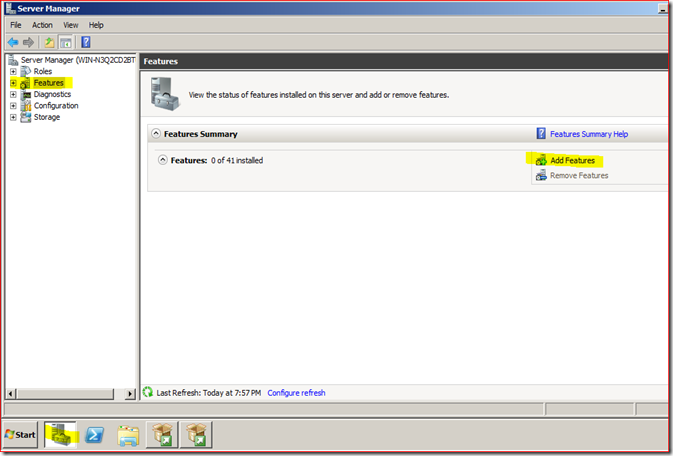Viewport: 673px width, 456px height.
Task: Click the Features node icon in tree
Action: (25, 83)
